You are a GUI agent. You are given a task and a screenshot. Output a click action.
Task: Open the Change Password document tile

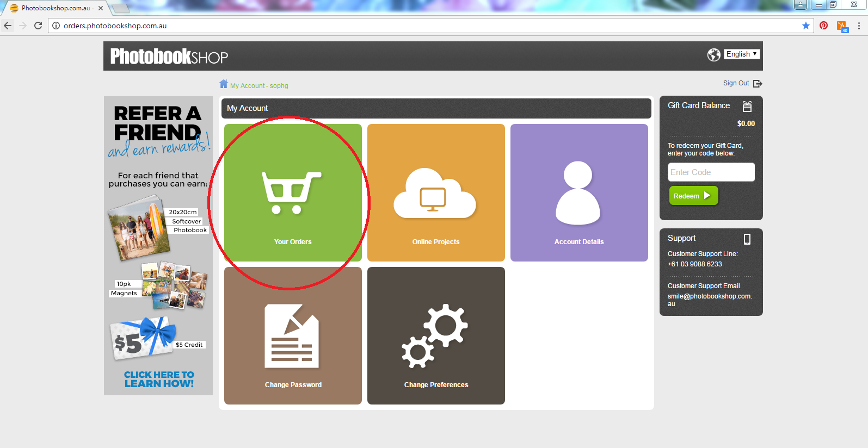(x=293, y=335)
